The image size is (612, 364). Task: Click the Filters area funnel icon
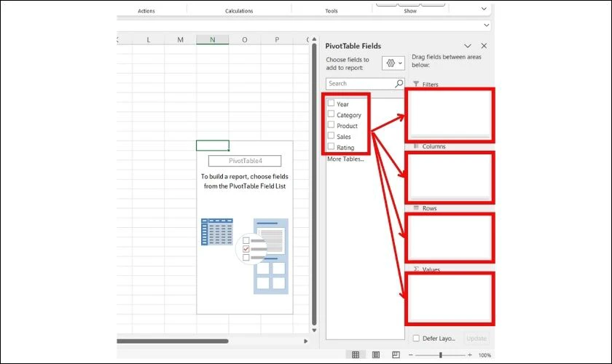[x=416, y=84]
